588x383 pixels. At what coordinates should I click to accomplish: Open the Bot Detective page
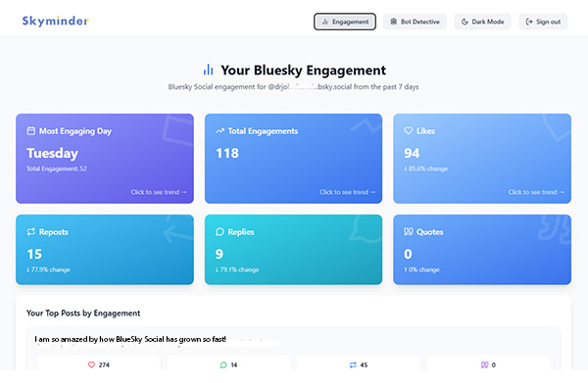415,22
